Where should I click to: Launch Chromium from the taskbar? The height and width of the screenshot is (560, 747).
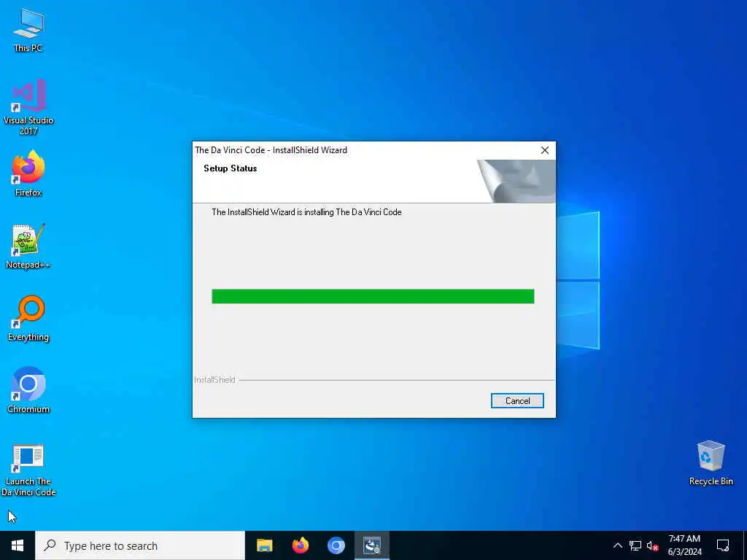tap(336, 545)
